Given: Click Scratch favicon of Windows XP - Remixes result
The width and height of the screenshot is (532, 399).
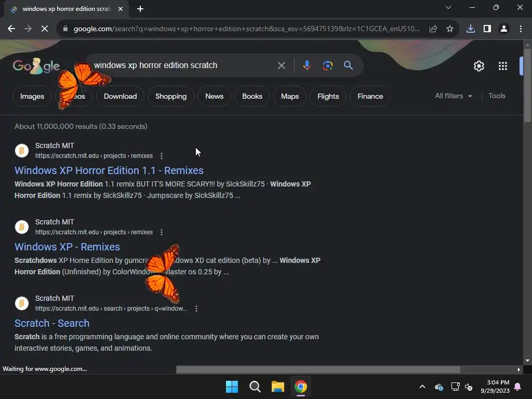Looking at the screenshot, I should 22,227.
